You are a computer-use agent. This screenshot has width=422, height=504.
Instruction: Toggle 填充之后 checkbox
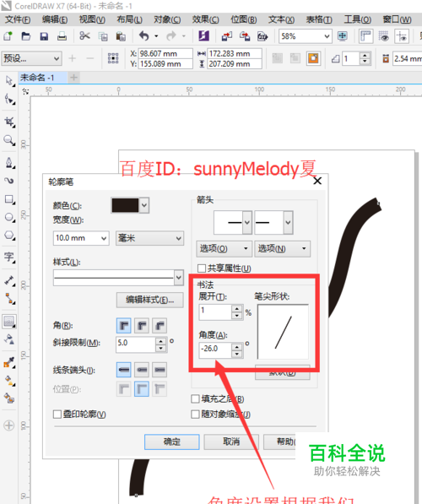pos(195,398)
